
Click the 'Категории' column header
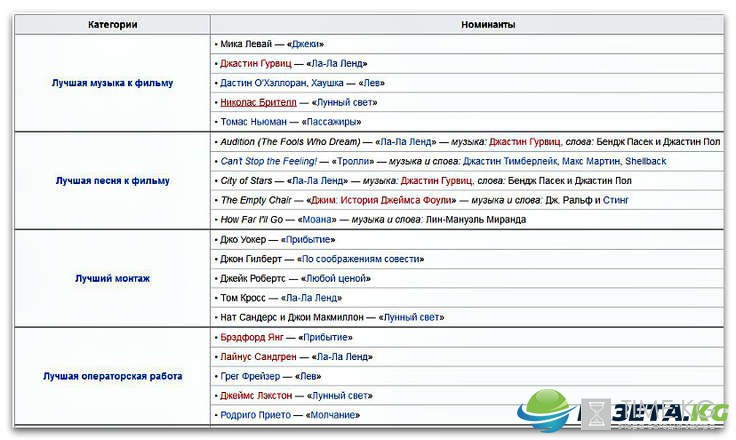point(112,24)
